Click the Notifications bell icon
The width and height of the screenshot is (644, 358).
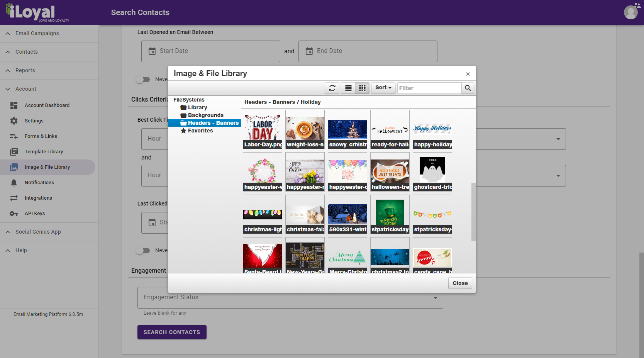coord(14,183)
